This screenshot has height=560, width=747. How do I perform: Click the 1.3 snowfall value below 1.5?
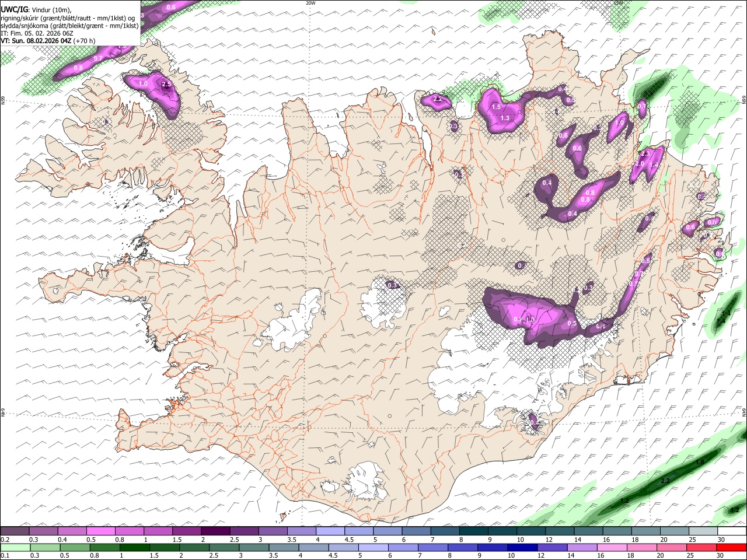505,118
